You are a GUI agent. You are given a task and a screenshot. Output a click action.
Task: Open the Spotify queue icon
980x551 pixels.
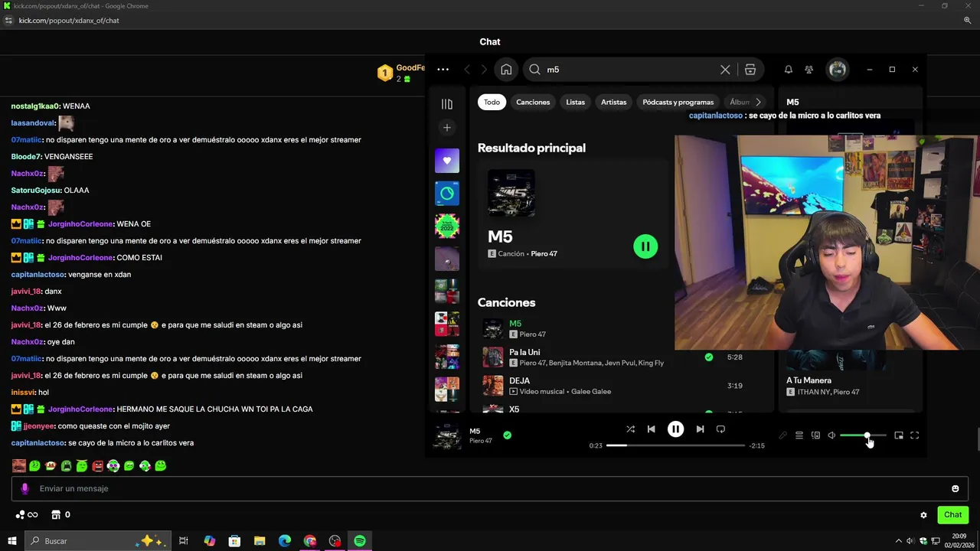pyautogui.click(x=799, y=435)
